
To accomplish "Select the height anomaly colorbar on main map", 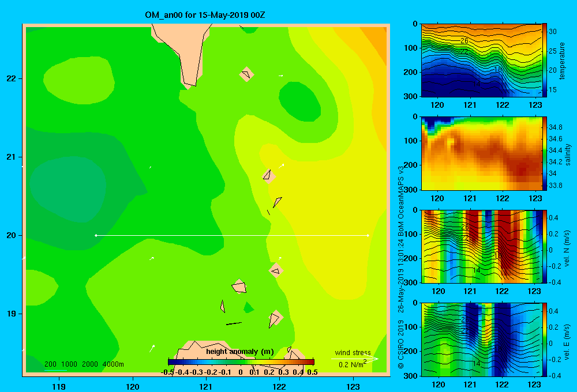I will (x=241, y=362).
